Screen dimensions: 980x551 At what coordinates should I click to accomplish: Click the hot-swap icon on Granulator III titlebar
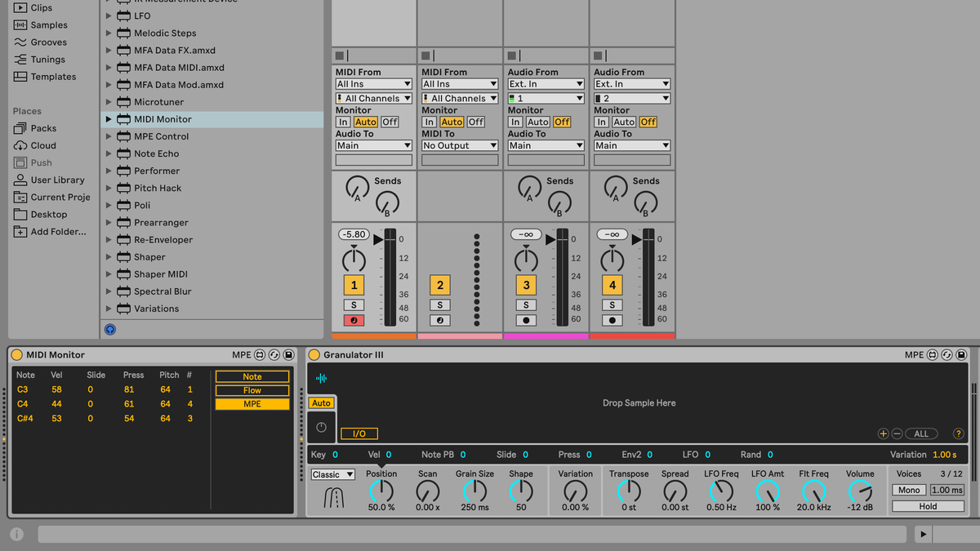pos(946,354)
